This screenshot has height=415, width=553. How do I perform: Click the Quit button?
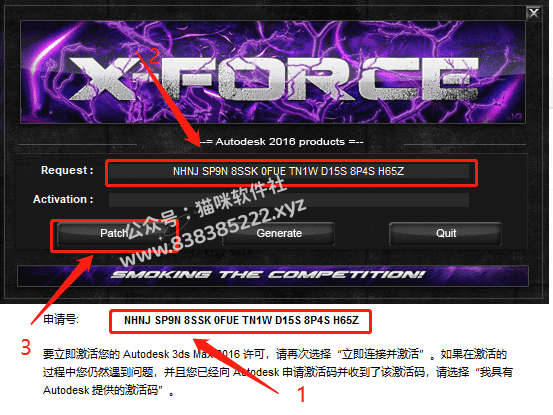pos(445,233)
